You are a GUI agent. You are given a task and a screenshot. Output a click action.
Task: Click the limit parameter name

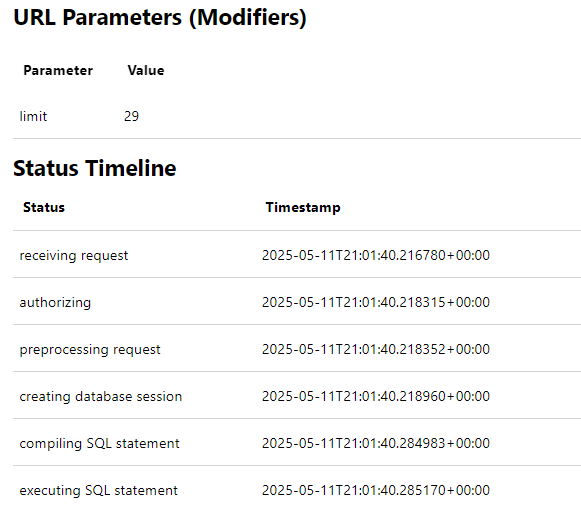33,116
